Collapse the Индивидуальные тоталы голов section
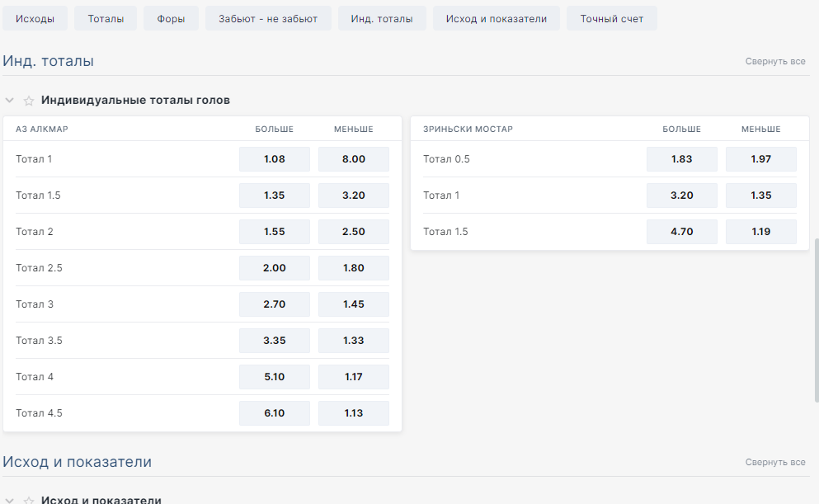Image resolution: width=819 pixels, height=504 pixels. point(9,101)
